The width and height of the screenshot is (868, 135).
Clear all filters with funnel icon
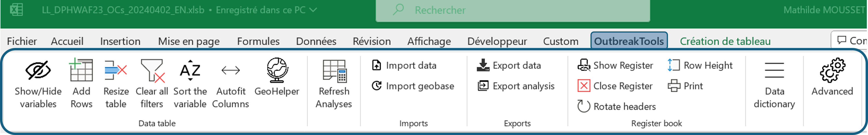[x=152, y=70]
